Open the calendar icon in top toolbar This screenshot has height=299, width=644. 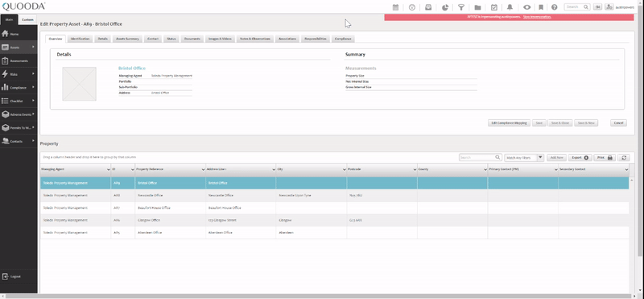click(395, 7)
